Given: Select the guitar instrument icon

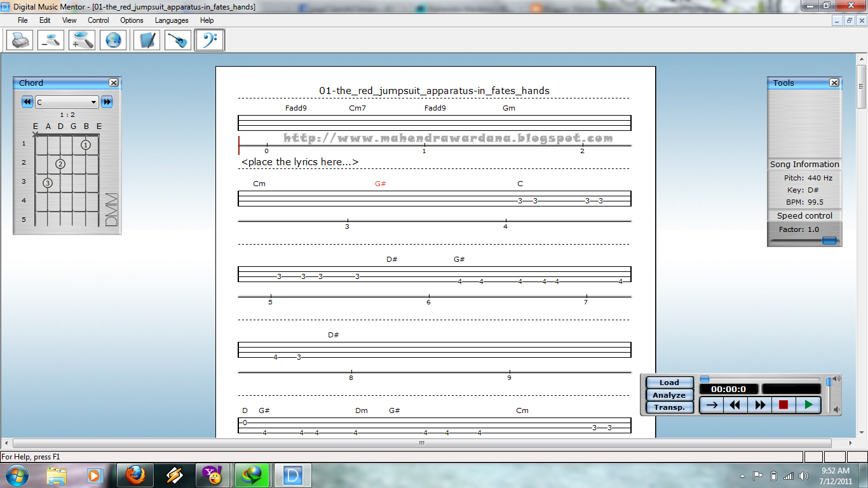Looking at the screenshot, I should (178, 41).
